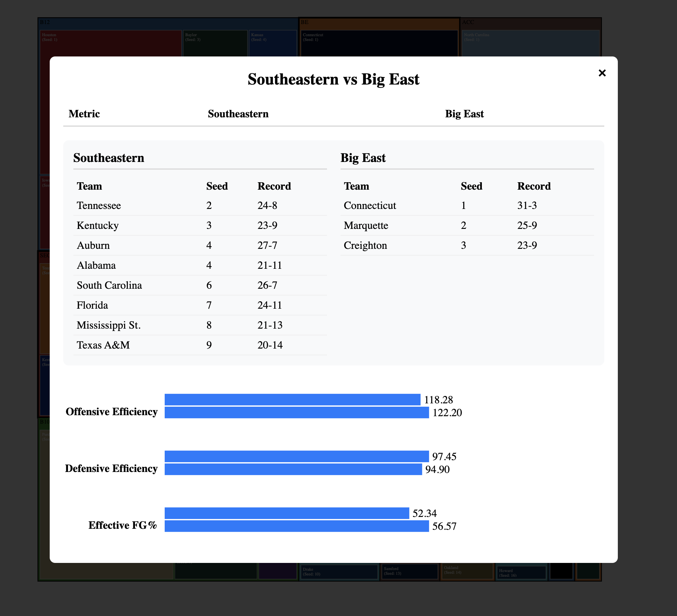Select the Kansas seed 4 tile
The height and width of the screenshot is (616, 677).
tap(273, 43)
